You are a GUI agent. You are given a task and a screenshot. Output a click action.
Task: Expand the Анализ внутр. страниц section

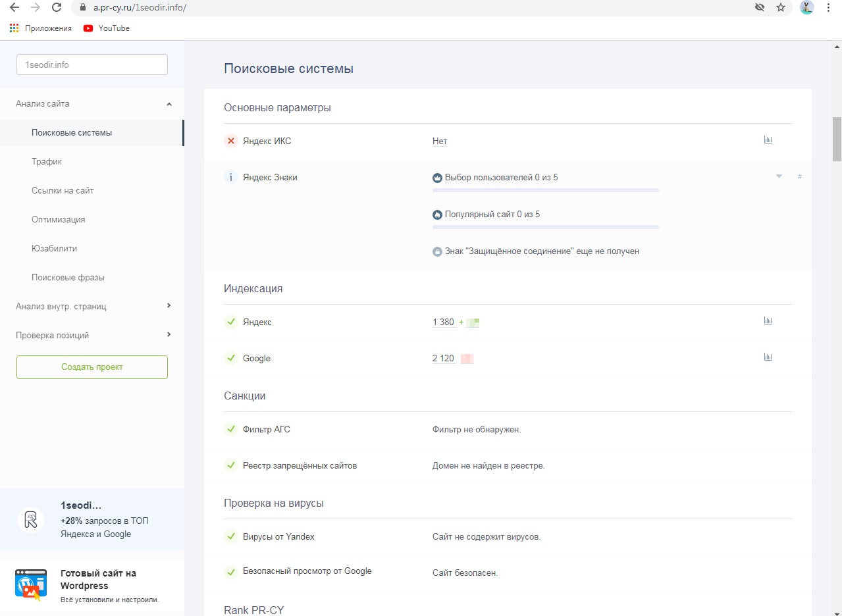coord(169,305)
